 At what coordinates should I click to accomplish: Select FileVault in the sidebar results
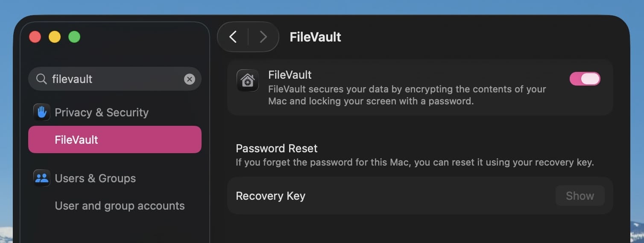(114, 139)
